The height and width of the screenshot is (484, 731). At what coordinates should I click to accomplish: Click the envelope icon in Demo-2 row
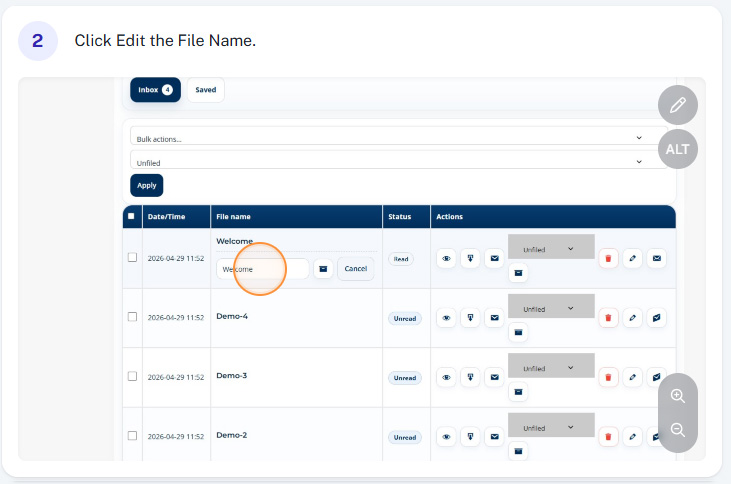coord(495,437)
